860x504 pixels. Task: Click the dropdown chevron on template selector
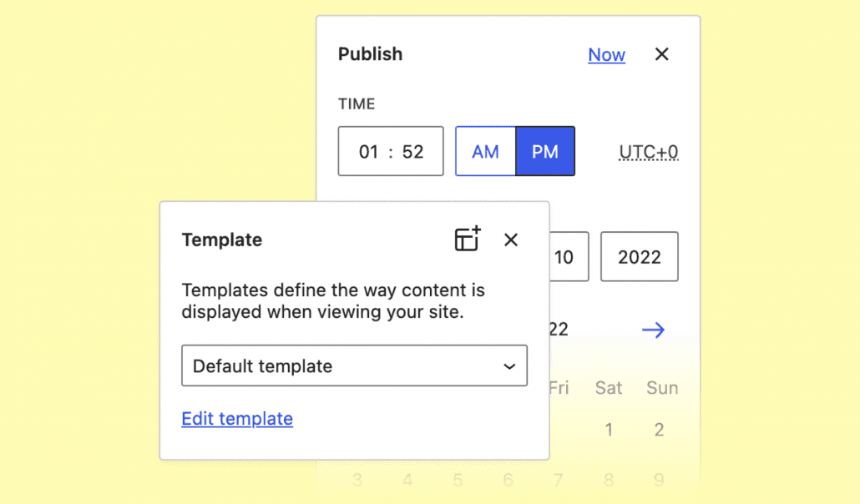click(x=509, y=366)
